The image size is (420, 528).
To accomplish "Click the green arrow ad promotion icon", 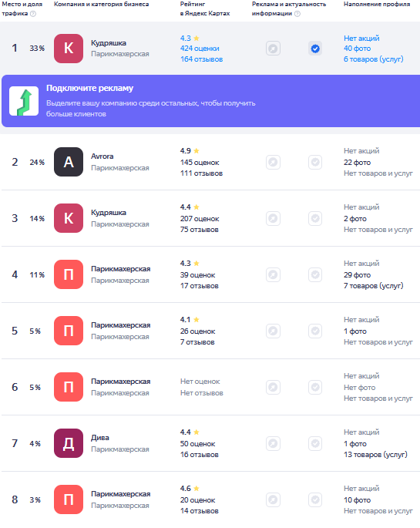I will point(24,101).
